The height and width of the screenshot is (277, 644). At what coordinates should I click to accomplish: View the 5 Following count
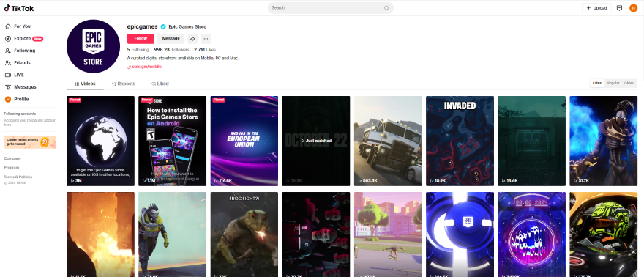point(138,50)
